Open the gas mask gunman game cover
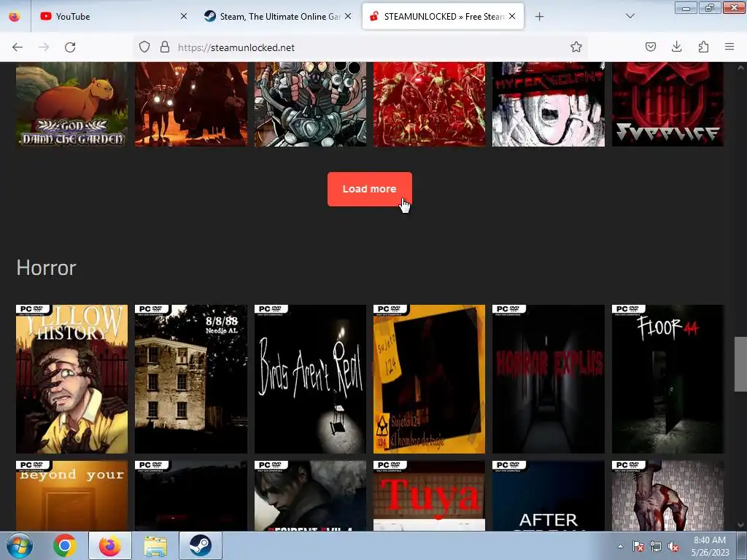This screenshot has width=747, height=560. [310, 104]
